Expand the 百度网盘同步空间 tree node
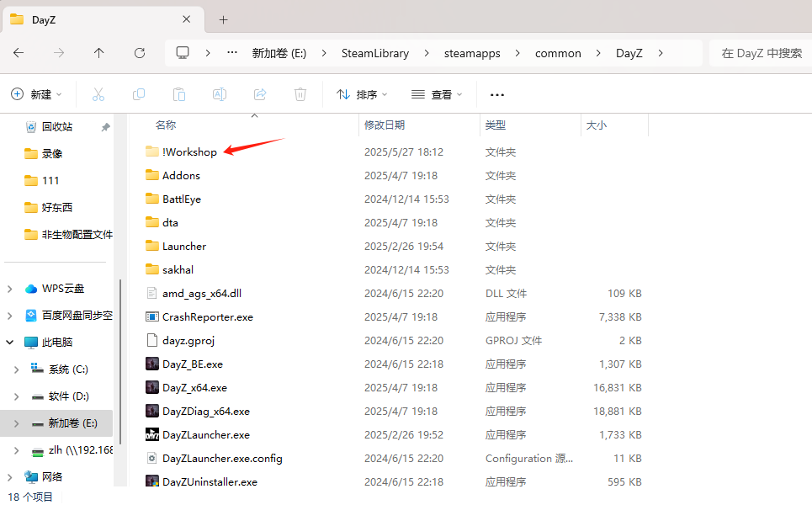Viewport: 812px width, 505px height. [x=10, y=316]
